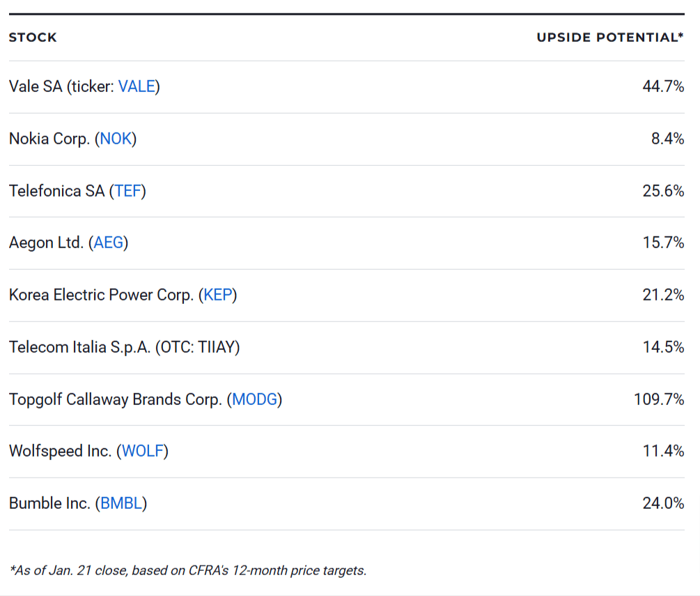This screenshot has width=700, height=596.
Task: Click the WOLF ticker link
Action: [142, 451]
